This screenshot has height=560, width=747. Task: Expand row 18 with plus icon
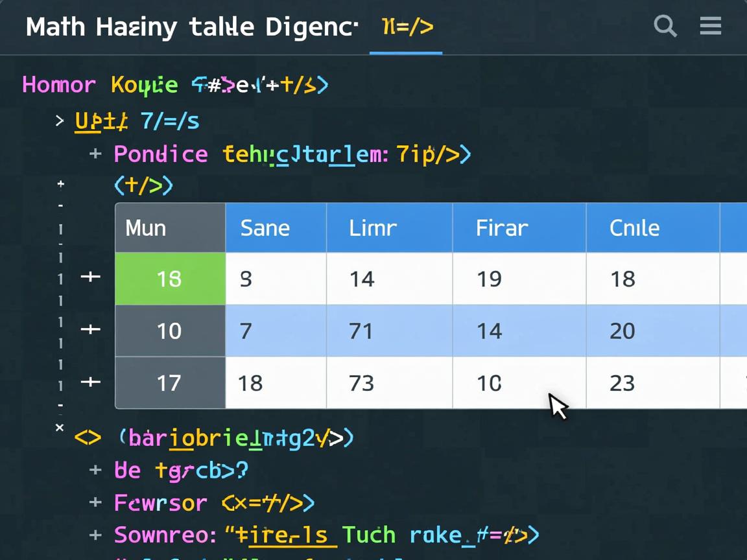pyautogui.click(x=90, y=277)
